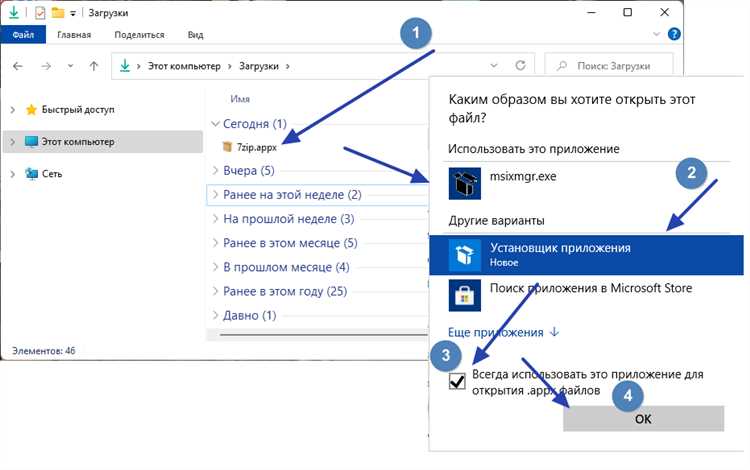Minimize the Загрузки Explorer window
The width and height of the screenshot is (750, 470).
click(591, 13)
